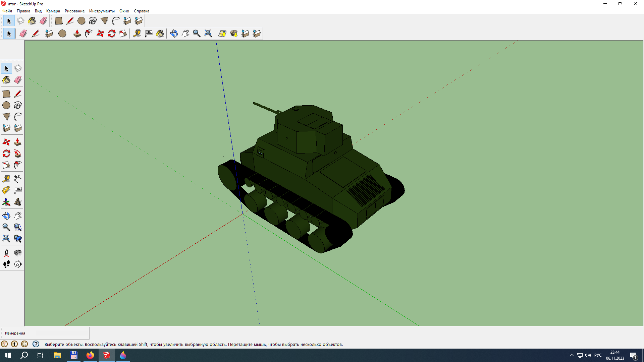The width and height of the screenshot is (644, 362).
Task: Click the help question mark in status bar
Action: tap(36, 344)
